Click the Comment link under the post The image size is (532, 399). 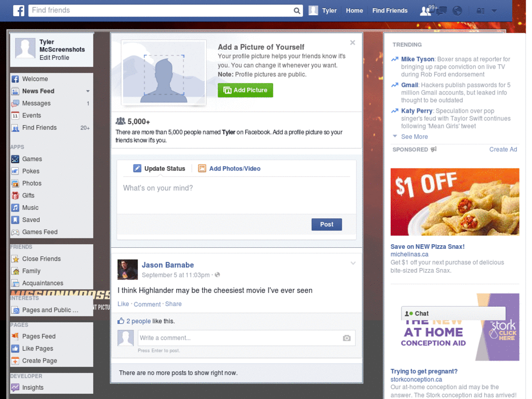click(x=147, y=304)
